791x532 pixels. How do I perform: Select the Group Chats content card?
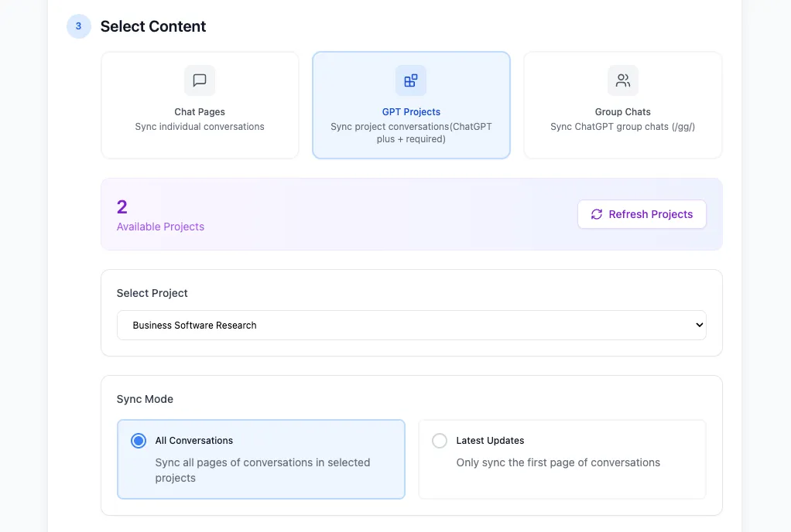coord(623,105)
